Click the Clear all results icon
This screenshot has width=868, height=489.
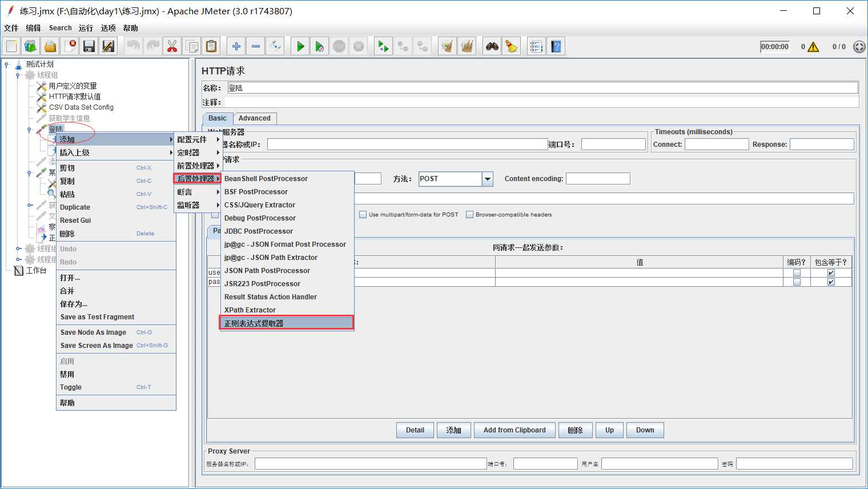click(x=467, y=46)
